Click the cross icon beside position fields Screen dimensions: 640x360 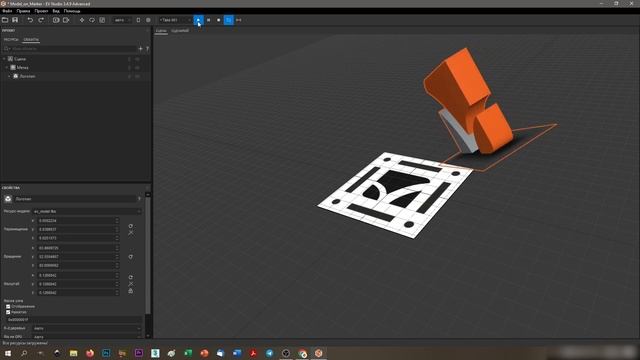(x=131, y=233)
